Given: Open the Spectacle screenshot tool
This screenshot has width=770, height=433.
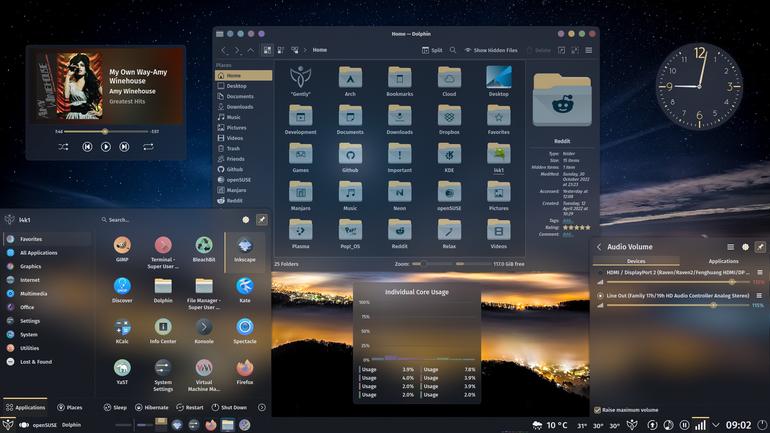Looking at the screenshot, I should tap(245, 330).
